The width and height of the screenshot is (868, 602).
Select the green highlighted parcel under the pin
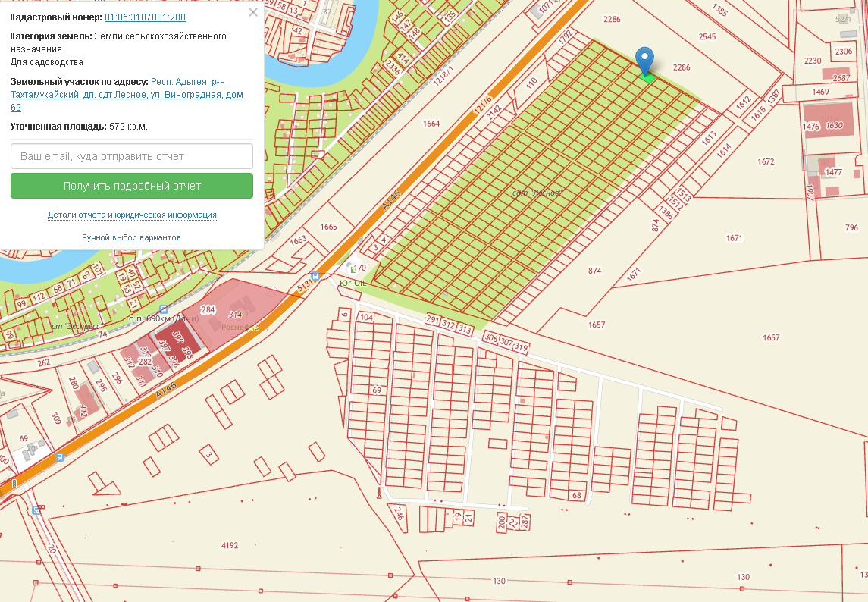[647, 77]
